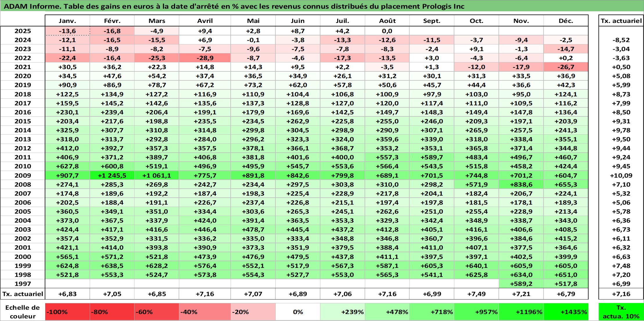Select the 'Déc.' column header
This screenshot has width=644, height=321.
tap(566, 21)
